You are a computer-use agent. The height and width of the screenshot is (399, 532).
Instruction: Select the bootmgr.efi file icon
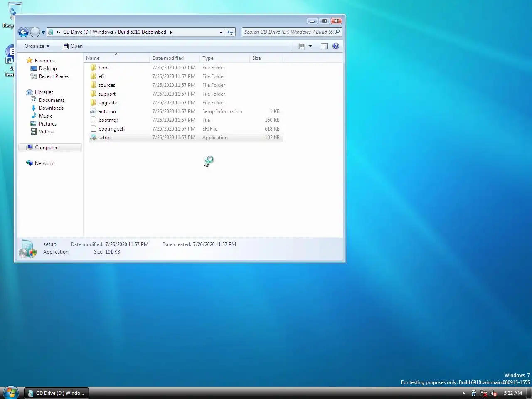point(94,129)
